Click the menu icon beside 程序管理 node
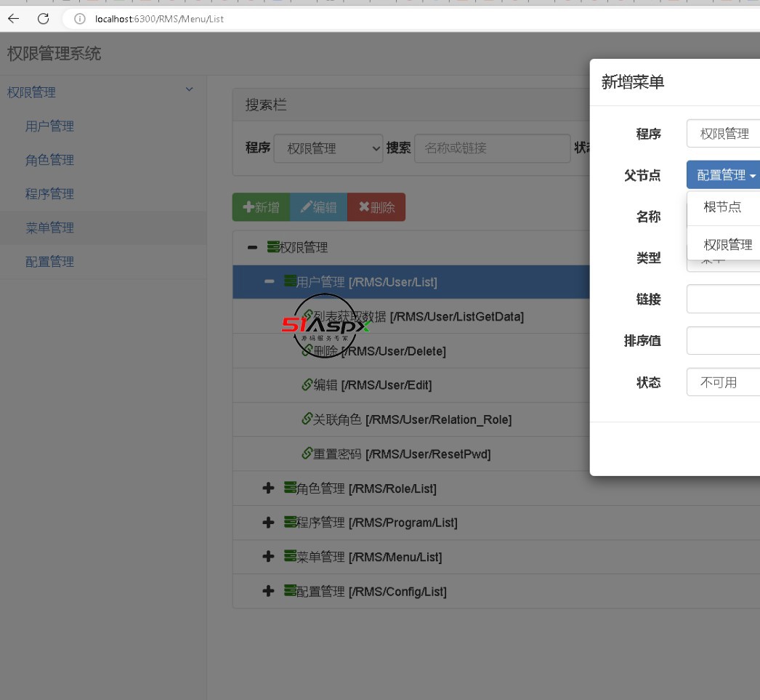This screenshot has width=760, height=700. pos(290,522)
